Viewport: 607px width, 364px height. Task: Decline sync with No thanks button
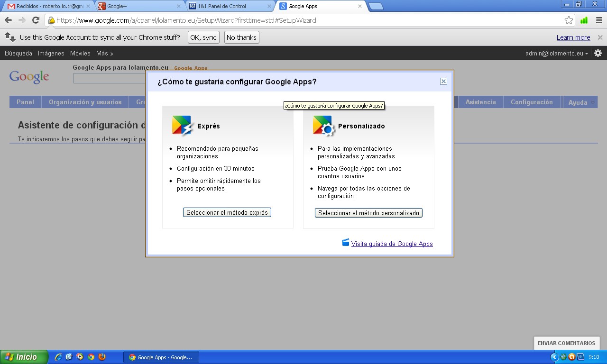(241, 37)
